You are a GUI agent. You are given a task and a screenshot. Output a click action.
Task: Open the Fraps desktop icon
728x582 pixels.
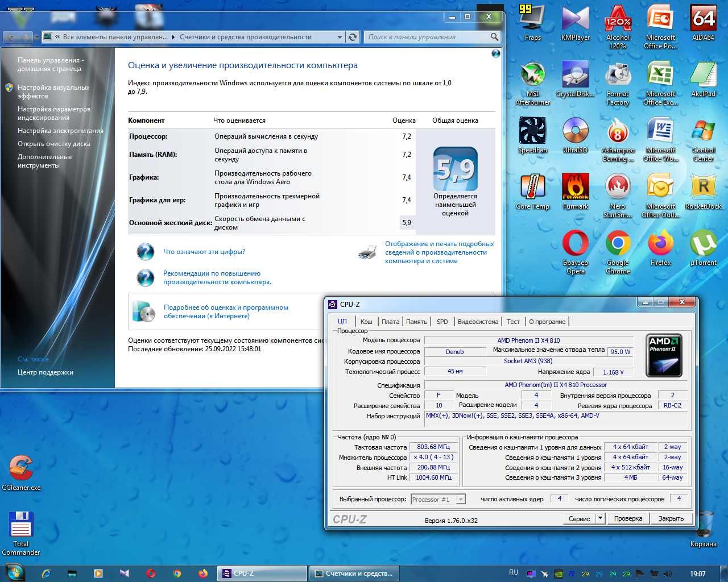pyautogui.click(x=532, y=23)
